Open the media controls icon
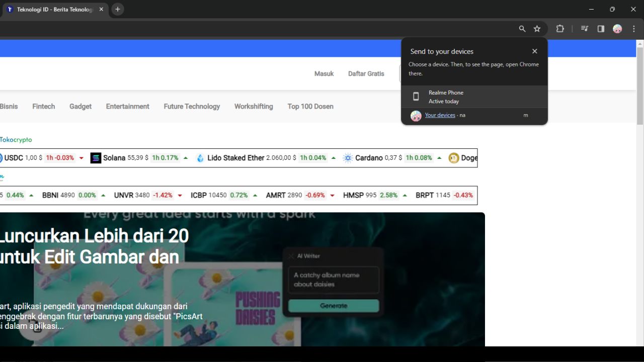This screenshot has width=644, height=362. pyautogui.click(x=585, y=29)
